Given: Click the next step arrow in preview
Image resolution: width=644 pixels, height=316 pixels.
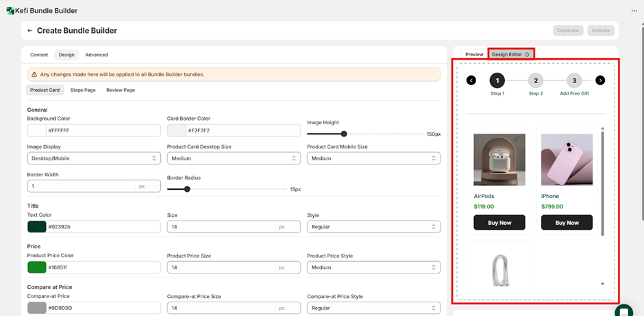Looking at the screenshot, I should [x=600, y=80].
